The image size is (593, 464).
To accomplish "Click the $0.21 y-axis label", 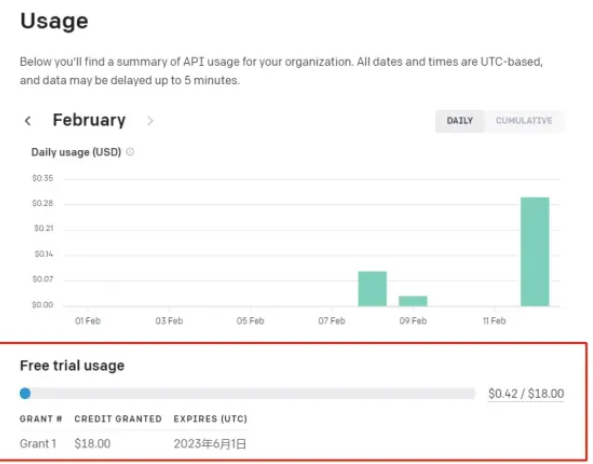I will (44, 228).
